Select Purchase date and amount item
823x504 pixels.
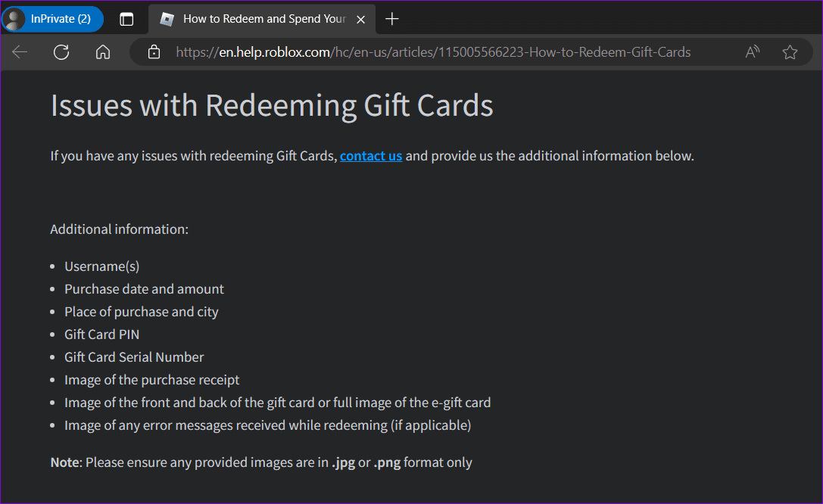click(144, 289)
